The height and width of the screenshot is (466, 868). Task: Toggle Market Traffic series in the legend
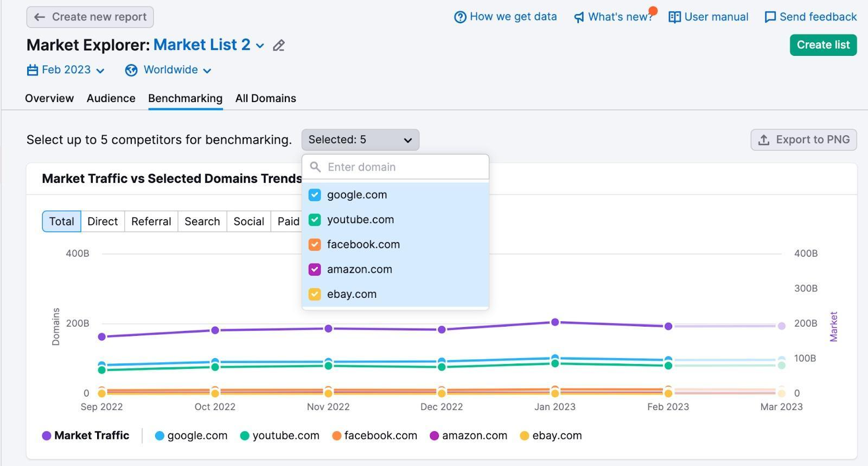(x=86, y=436)
